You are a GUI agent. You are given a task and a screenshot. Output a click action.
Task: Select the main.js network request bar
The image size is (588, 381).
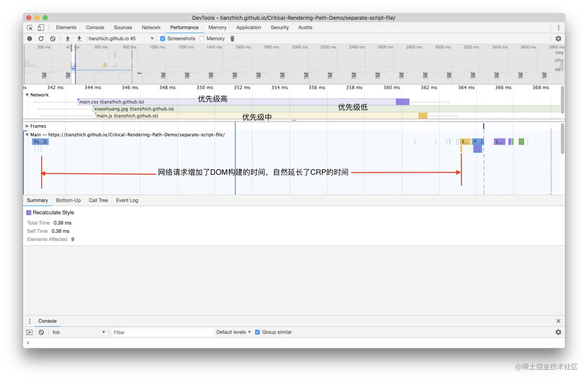pyautogui.click(x=261, y=116)
